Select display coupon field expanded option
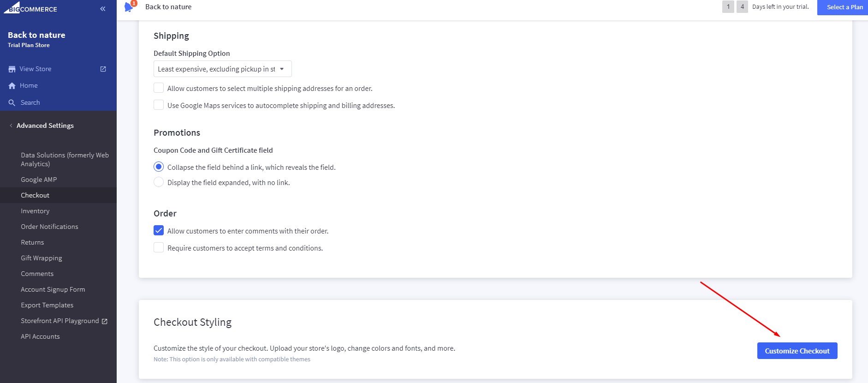The height and width of the screenshot is (383, 868). (x=159, y=182)
